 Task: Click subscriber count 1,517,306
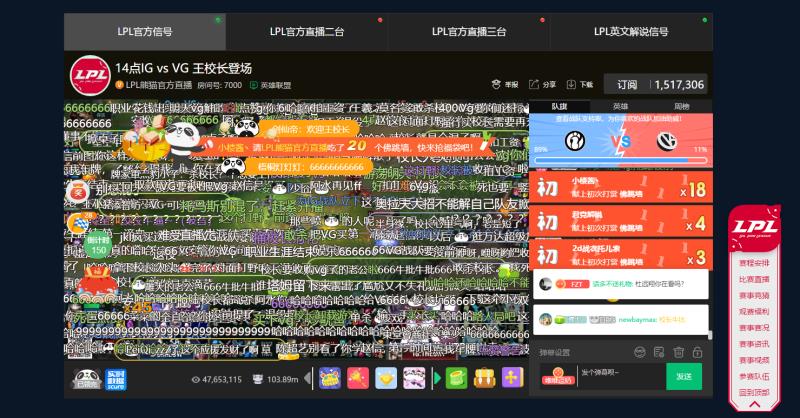click(x=679, y=85)
